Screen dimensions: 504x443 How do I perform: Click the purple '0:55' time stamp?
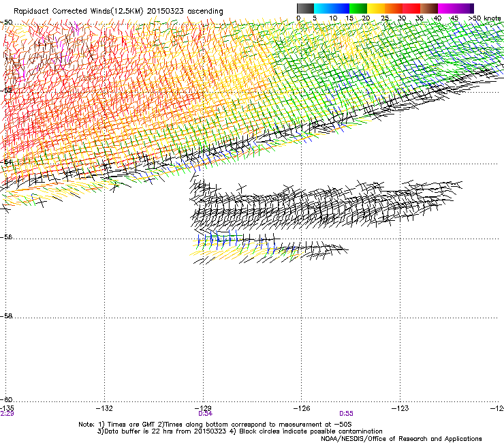[346, 414]
